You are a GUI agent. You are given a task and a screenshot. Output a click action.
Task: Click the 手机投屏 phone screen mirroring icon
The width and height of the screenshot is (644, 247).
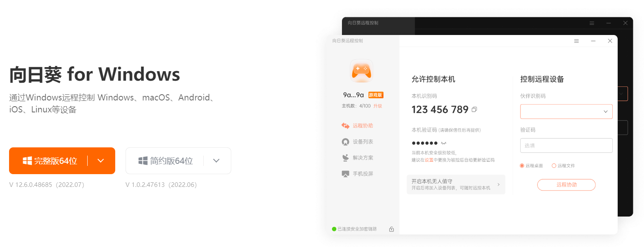[x=346, y=174]
